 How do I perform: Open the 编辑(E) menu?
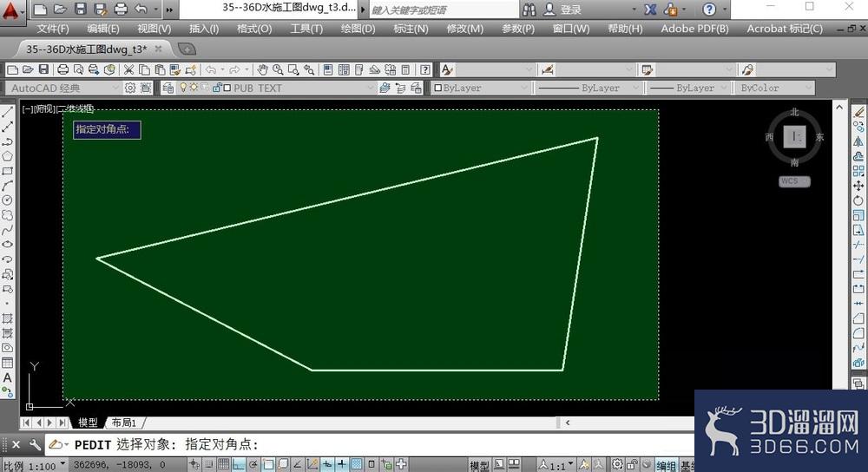(103, 29)
